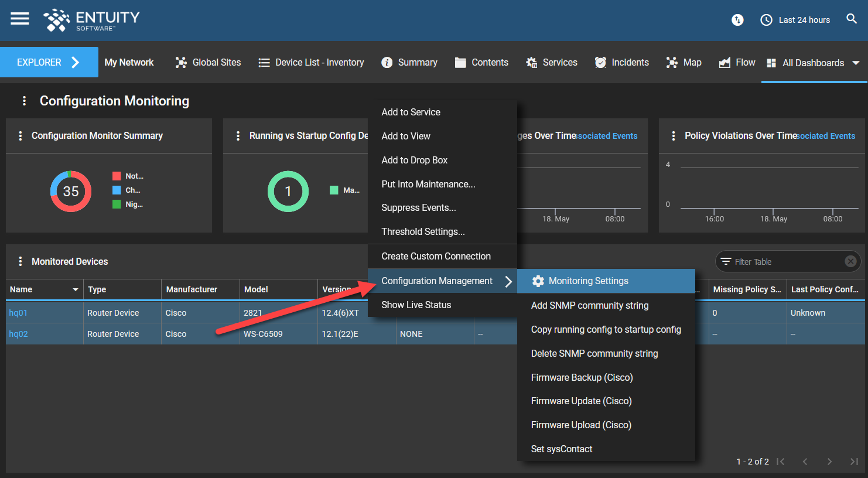Open the hamburger main menu
Image resolution: width=868 pixels, height=478 pixels.
(x=20, y=19)
